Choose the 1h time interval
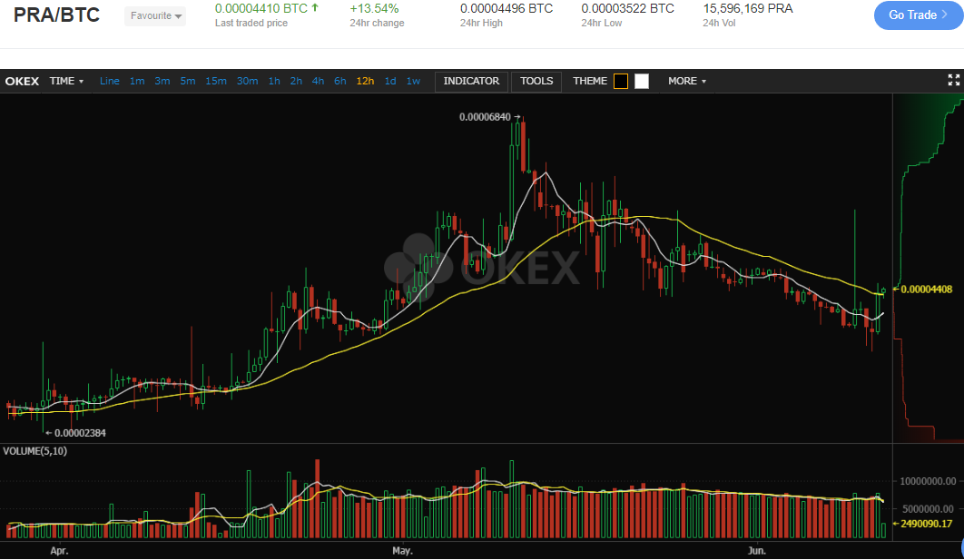The height and width of the screenshot is (560, 964). click(x=274, y=82)
